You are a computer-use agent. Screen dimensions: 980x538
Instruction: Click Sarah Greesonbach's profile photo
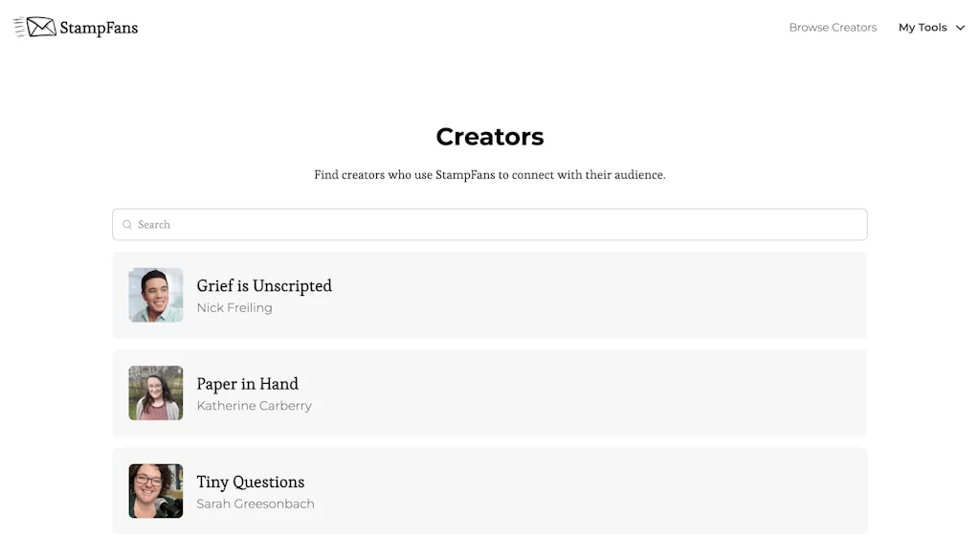pos(156,491)
